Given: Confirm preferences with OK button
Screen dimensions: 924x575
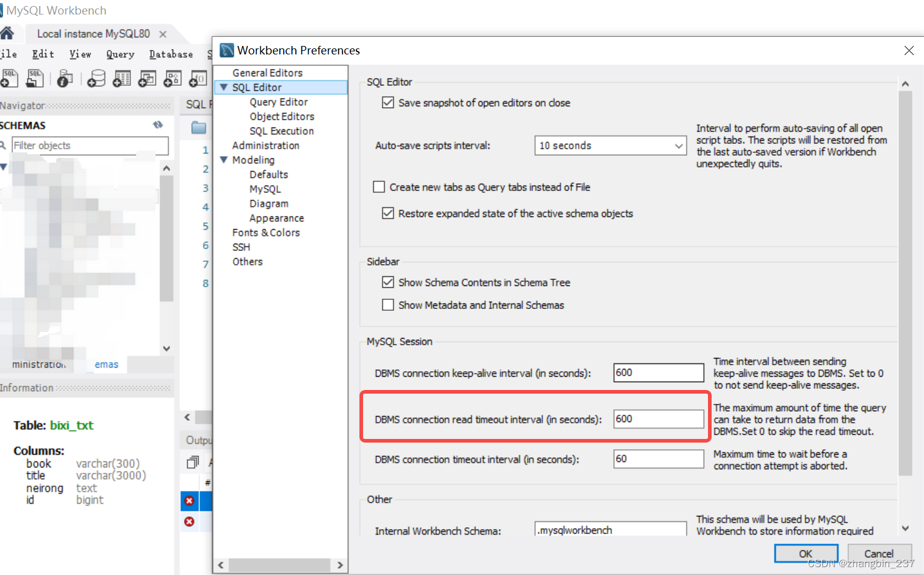Looking at the screenshot, I should click(806, 553).
